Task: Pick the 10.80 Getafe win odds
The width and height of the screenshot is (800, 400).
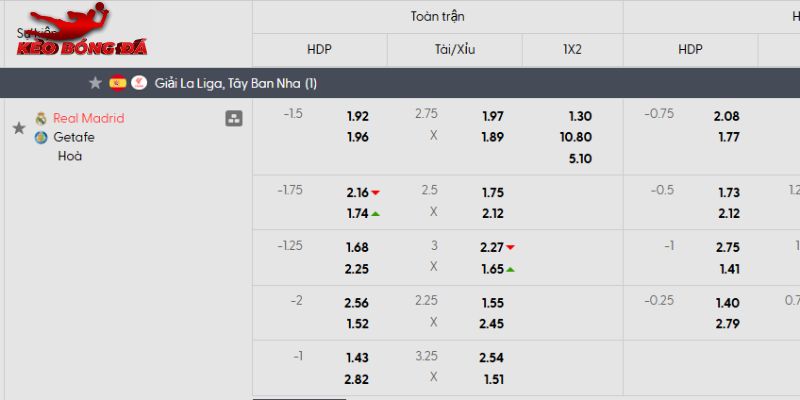Action: tap(577, 137)
